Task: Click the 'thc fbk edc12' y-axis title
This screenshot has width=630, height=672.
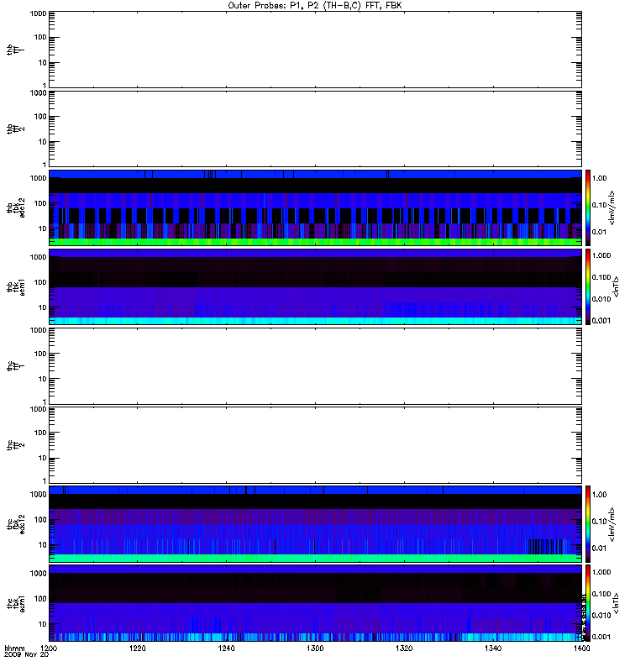Action: (16, 524)
